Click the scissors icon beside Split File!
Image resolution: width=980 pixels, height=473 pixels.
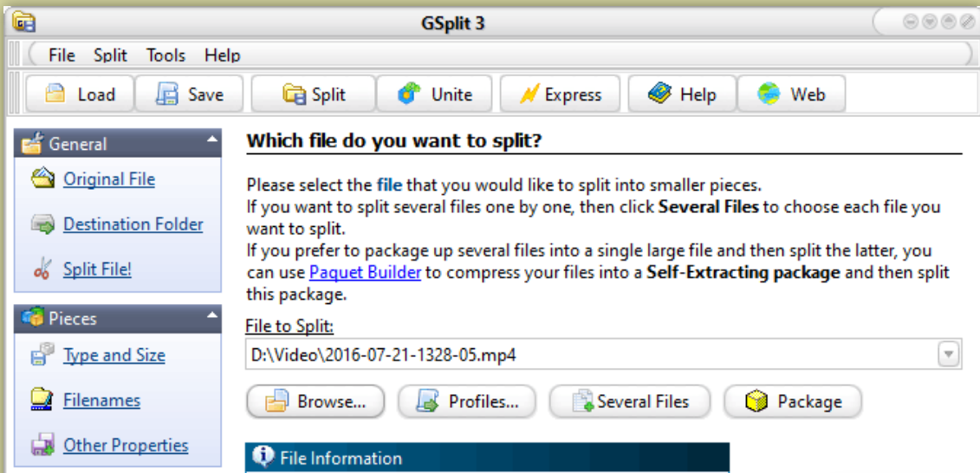pyautogui.click(x=42, y=269)
